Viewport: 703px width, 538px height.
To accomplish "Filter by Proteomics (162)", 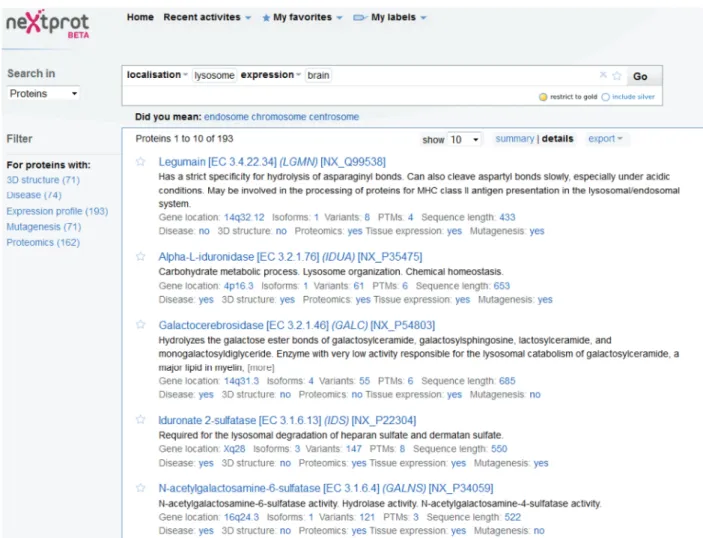I will coord(43,242).
